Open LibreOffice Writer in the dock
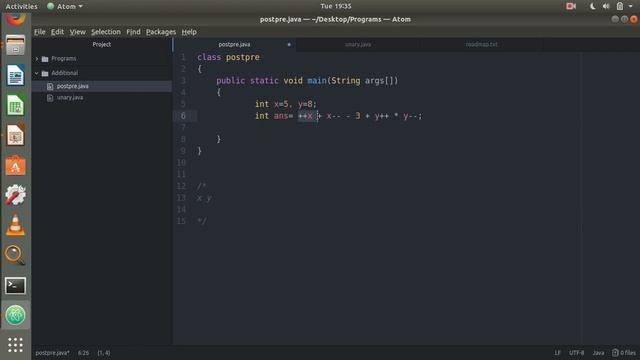The height and width of the screenshot is (360, 640). tap(16, 75)
